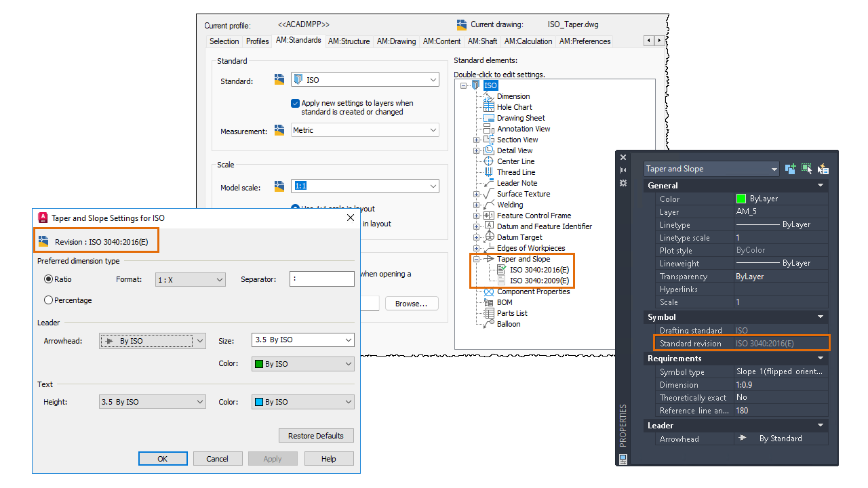The image size is (868, 488).
Task: Click Cancel in Taper and Slope Settings
Action: coord(218,459)
